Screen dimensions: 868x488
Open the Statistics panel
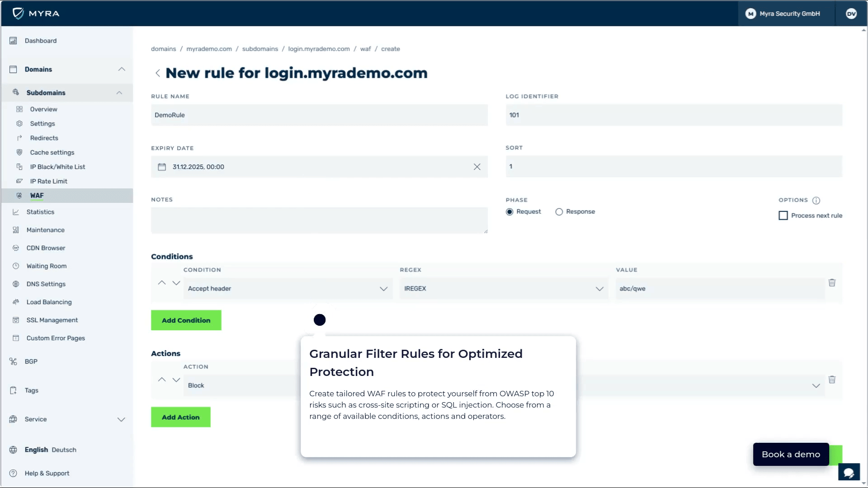(x=39, y=212)
